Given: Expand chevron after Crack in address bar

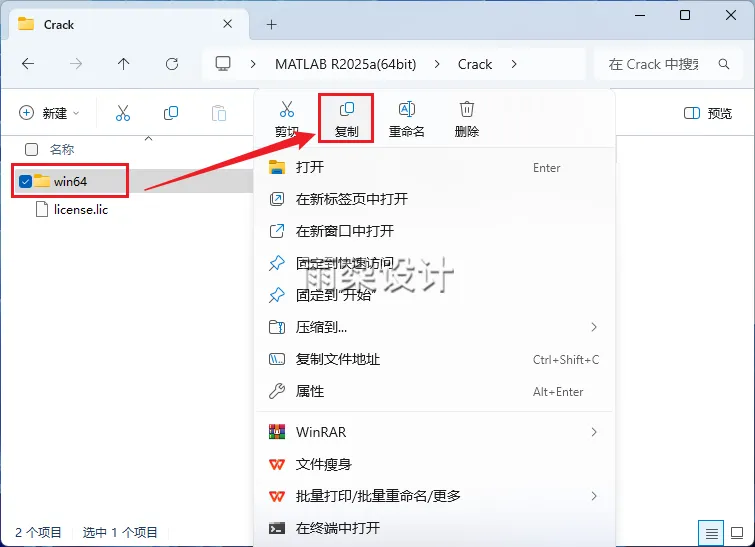Looking at the screenshot, I should tap(514, 64).
